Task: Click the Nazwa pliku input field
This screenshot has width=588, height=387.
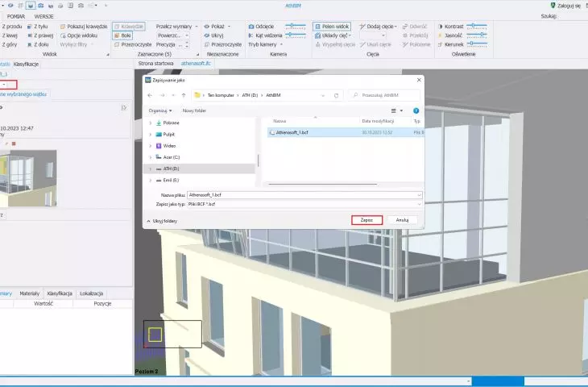Action: coord(304,195)
